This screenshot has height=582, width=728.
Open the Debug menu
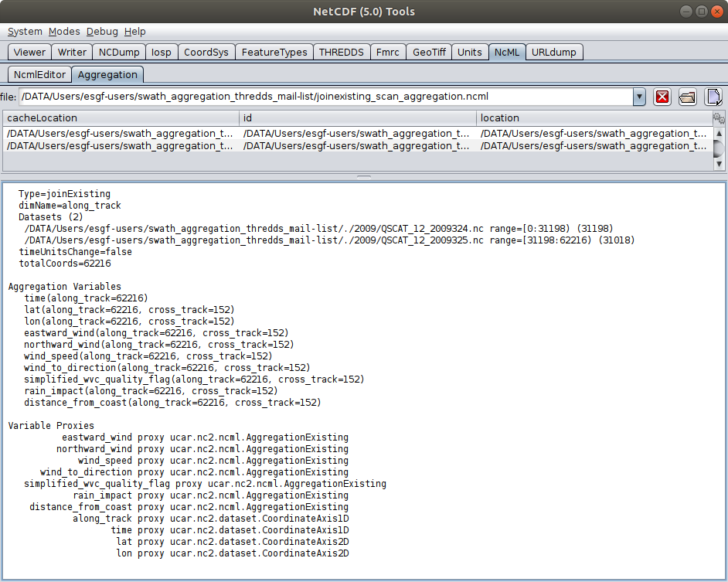[x=102, y=32]
